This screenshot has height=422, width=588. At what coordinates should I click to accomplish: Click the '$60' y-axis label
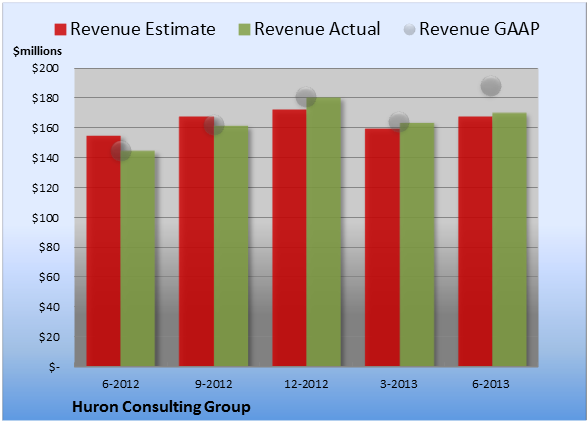(x=49, y=277)
